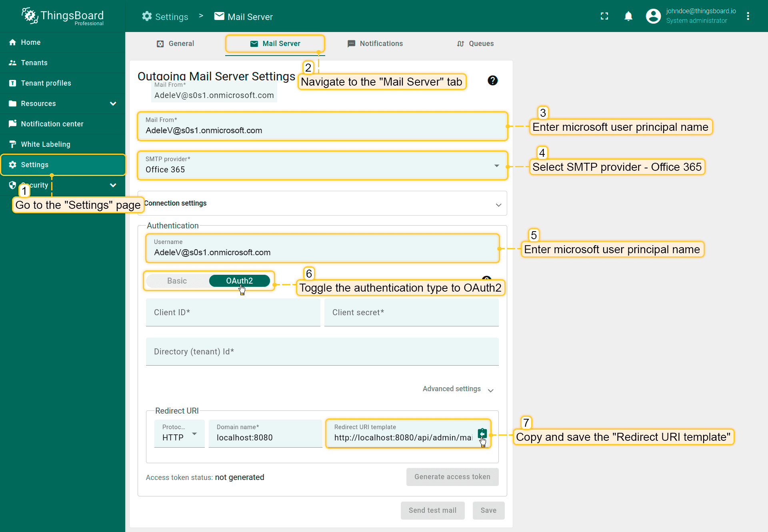This screenshot has width=768, height=532.
Task: Click the fullscreen toggle icon
Action: click(x=604, y=16)
